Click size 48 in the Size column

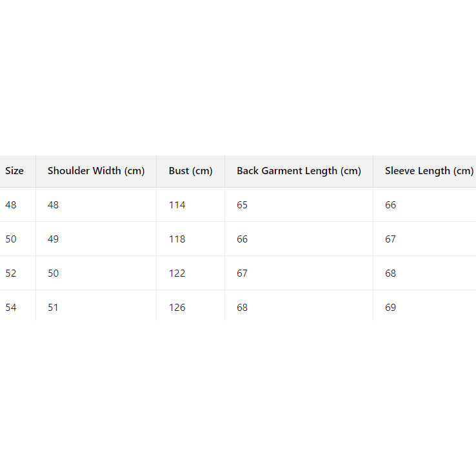[x=11, y=205]
